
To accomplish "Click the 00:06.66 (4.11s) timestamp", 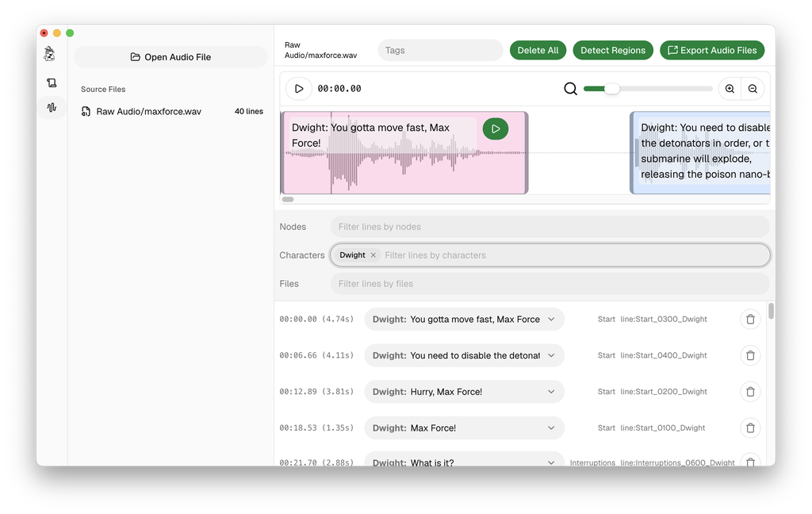I will (316, 355).
